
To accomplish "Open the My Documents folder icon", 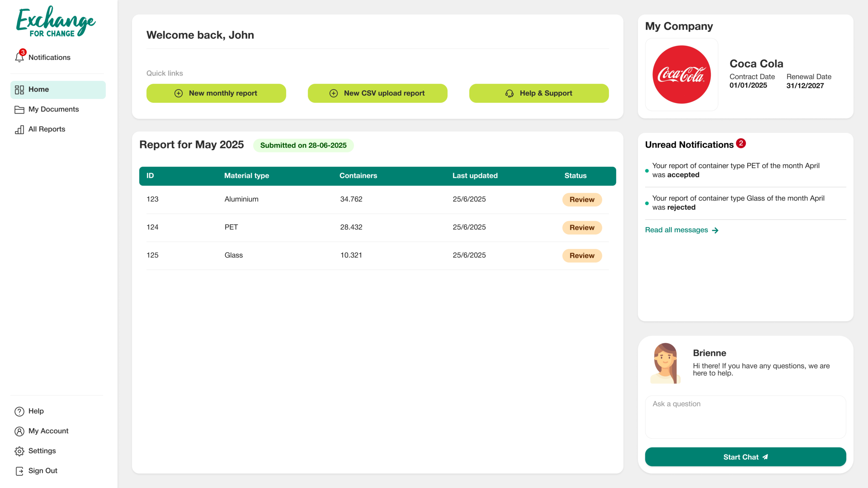I will [19, 109].
